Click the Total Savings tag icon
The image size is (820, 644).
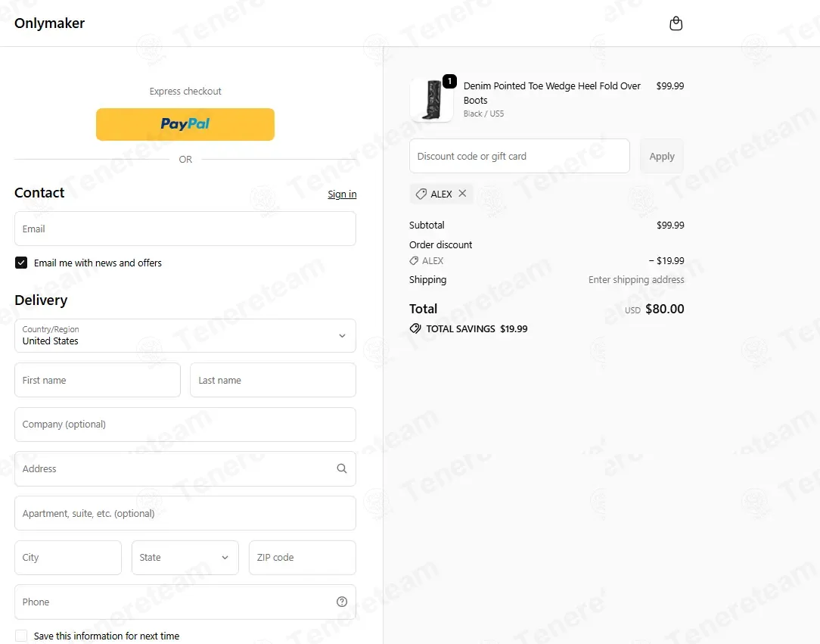[415, 328]
